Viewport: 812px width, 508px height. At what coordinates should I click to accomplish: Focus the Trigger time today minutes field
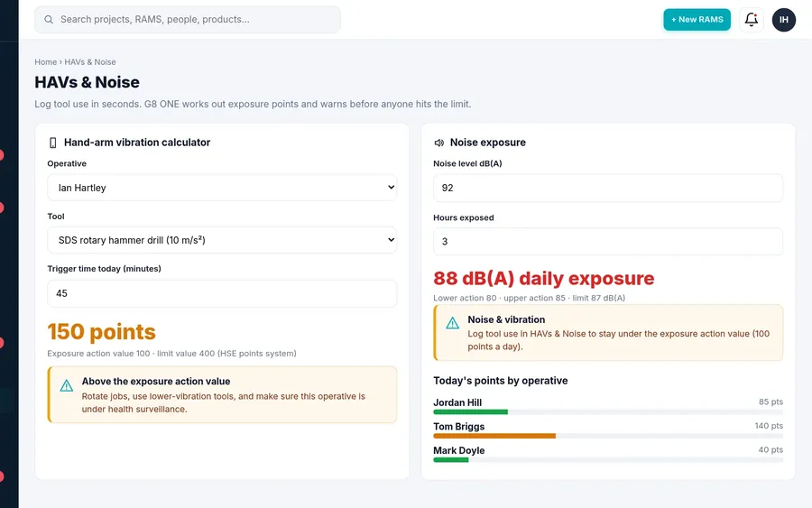tap(222, 293)
